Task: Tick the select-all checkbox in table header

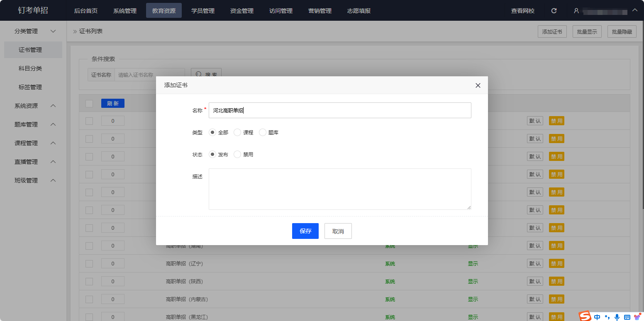Action: 89,104
